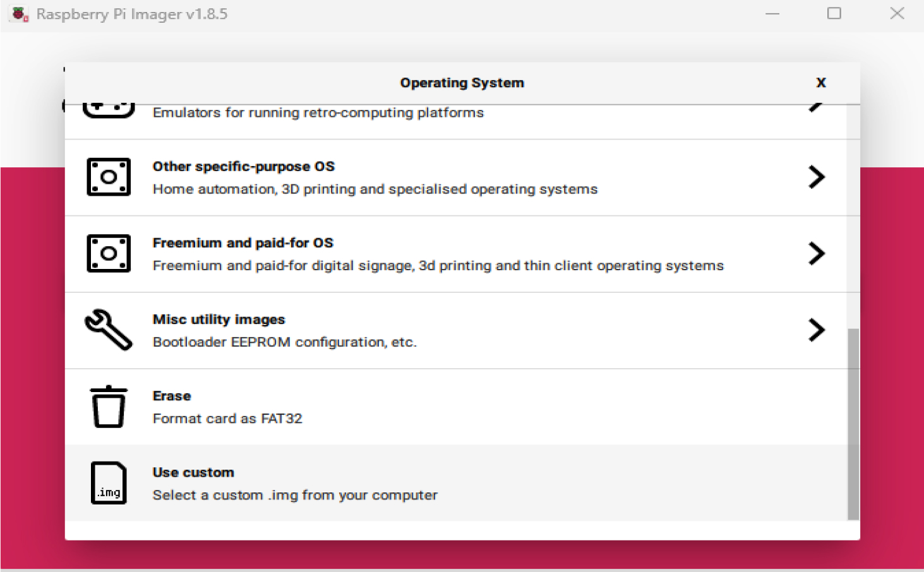Expand the Other specific-purpose OS chevron
The height and width of the screenshot is (572, 924).
coord(817,177)
